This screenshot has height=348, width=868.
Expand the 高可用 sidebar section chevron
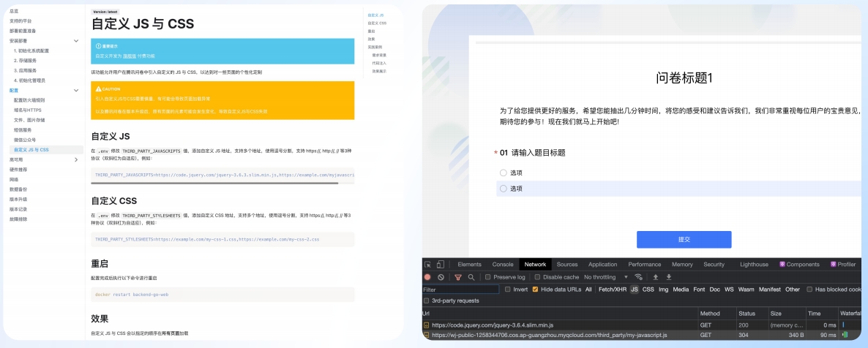(76, 160)
